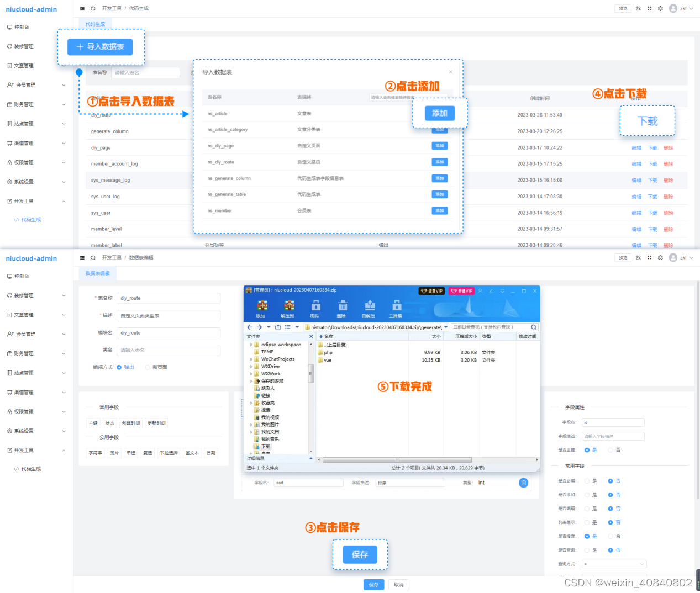Open the 密码 (Password) tool in the zip window
This screenshot has height=593, width=700.
315,308
